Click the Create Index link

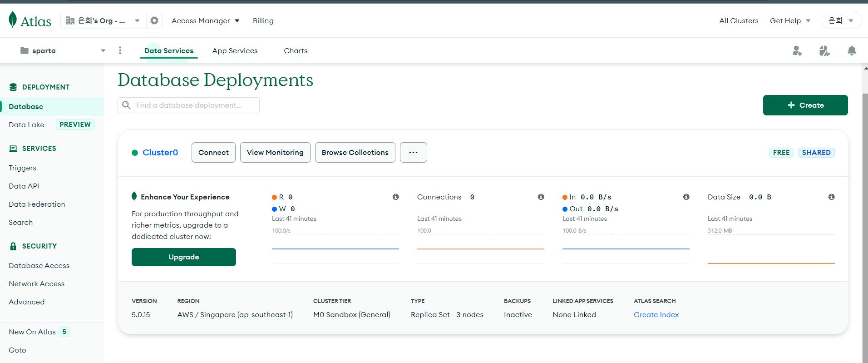[656, 315]
